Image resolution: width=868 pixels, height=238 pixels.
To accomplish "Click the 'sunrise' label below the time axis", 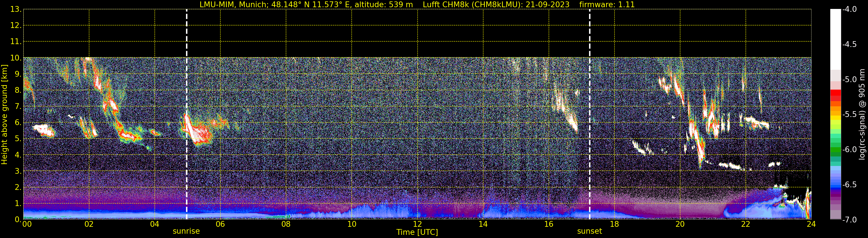I will tap(186, 231).
